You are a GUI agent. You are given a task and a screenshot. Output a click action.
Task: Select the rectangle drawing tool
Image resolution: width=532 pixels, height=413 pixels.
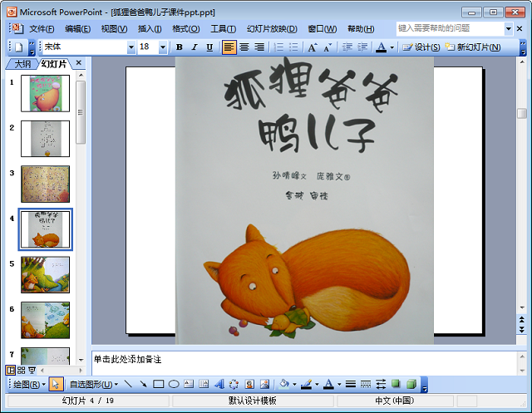pos(158,384)
